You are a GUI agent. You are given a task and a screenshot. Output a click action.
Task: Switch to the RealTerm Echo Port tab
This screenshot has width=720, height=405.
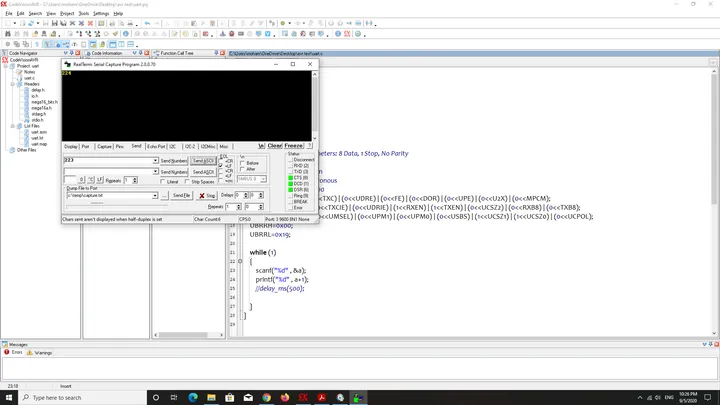pos(156,146)
